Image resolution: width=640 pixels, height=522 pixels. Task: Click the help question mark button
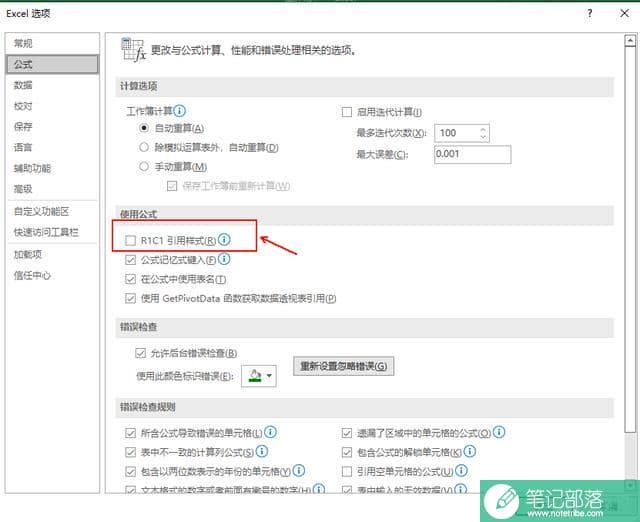[x=589, y=13]
